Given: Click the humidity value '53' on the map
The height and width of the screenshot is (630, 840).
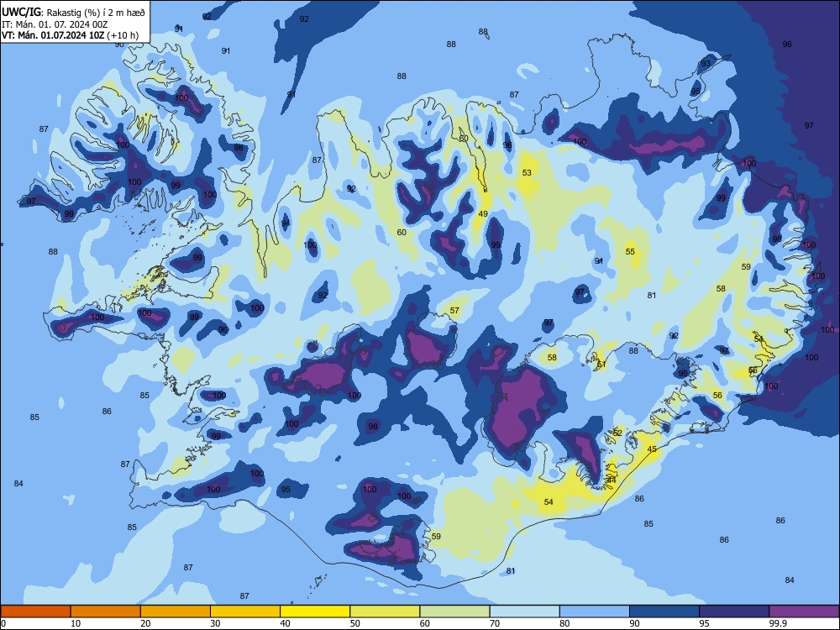Looking at the screenshot, I should pyautogui.click(x=528, y=172).
